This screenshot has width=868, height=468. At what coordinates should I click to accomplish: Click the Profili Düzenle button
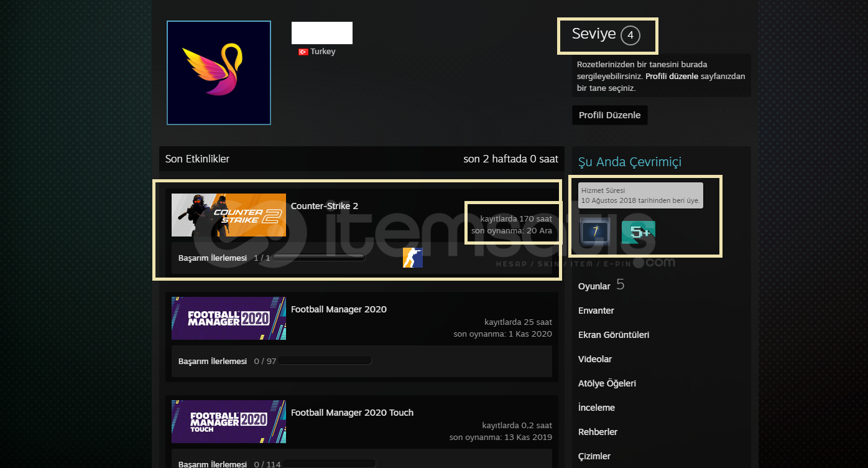click(609, 115)
